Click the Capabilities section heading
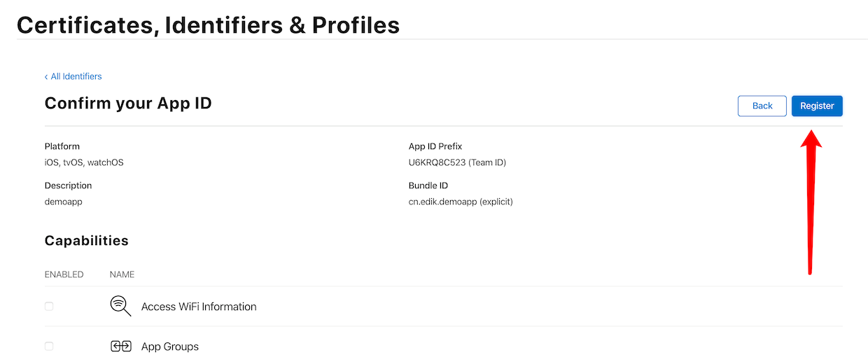This screenshot has height=357, width=868. point(87,241)
